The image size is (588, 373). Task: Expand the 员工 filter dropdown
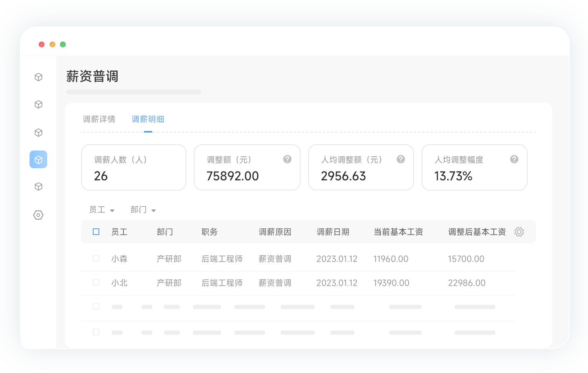click(x=102, y=210)
